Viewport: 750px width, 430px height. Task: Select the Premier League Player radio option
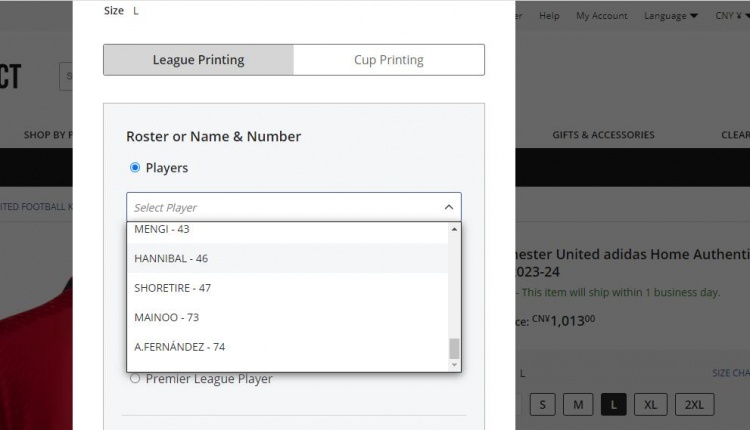coord(135,379)
